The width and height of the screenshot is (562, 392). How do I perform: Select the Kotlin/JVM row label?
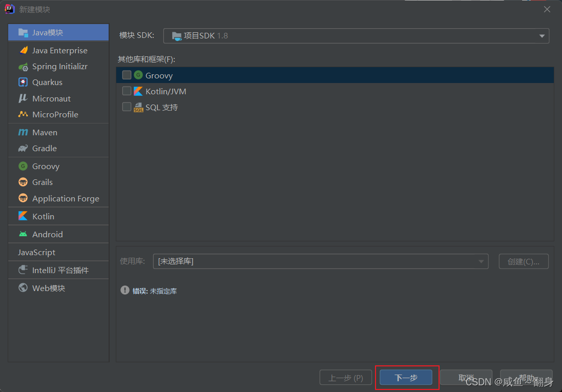point(165,91)
